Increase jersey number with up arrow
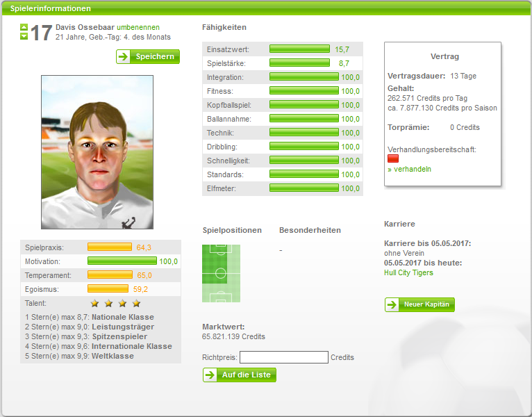The width and height of the screenshot is (532, 417). tap(24, 27)
